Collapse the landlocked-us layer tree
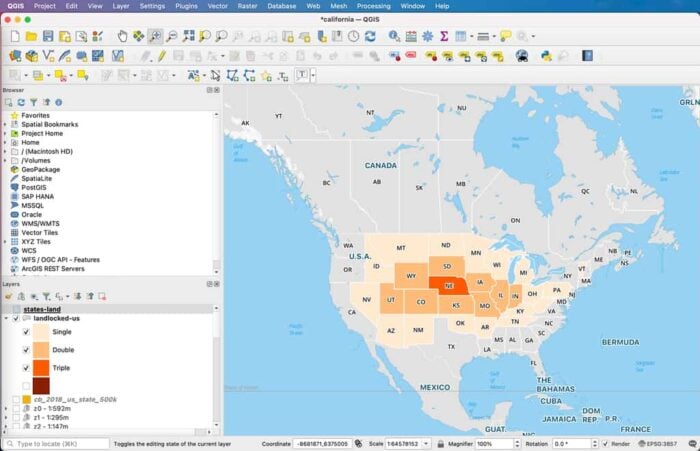This screenshot has height=451, width=700. (6, 318)
